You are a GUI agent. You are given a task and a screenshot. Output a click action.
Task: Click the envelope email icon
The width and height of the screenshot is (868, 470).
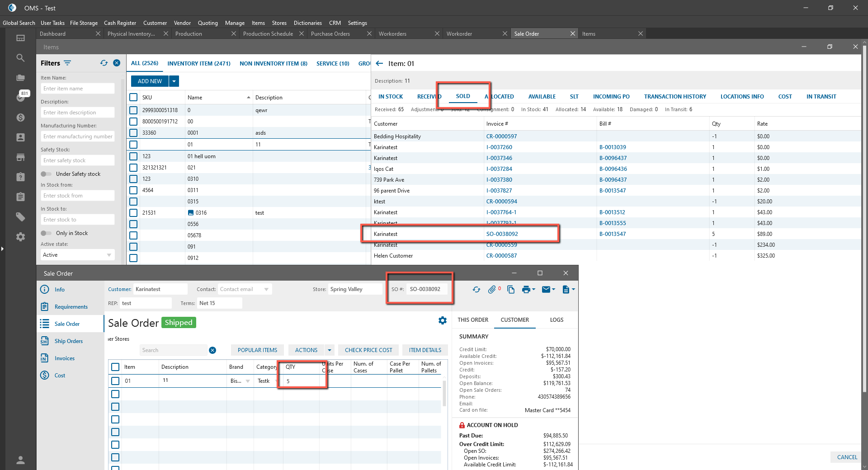click(x=546, y=290)
